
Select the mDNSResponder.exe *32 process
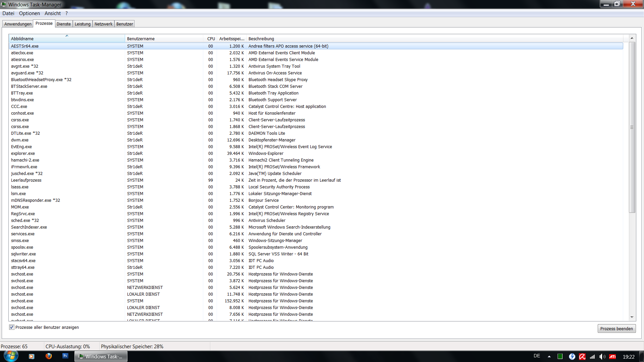pyautogui.click(x=316, y=200)
